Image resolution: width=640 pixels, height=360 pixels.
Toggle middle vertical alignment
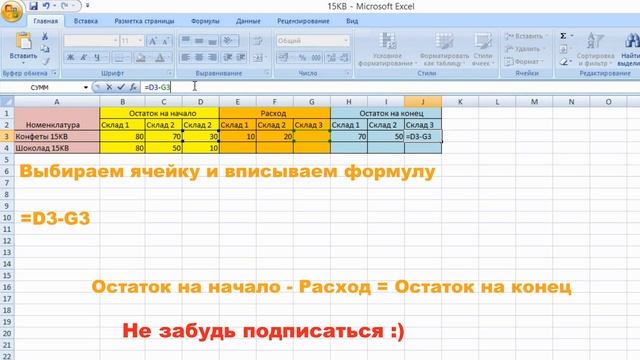point(199,41)
